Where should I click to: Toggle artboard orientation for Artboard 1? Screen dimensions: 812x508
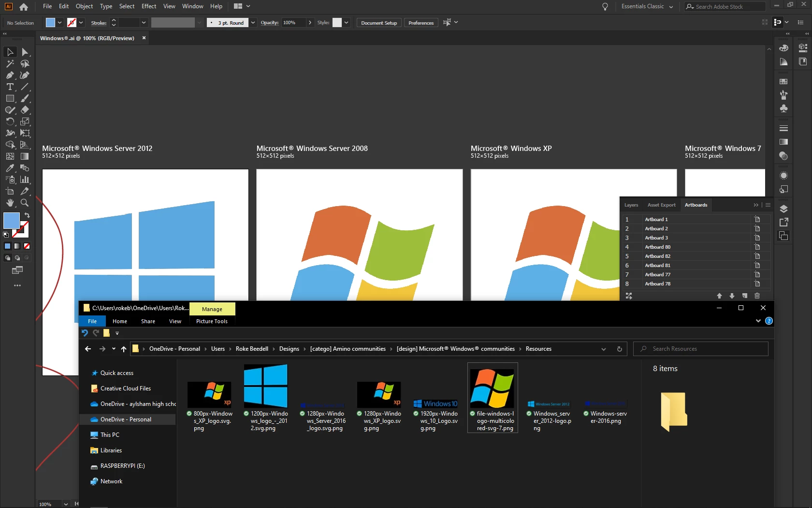(757, 219)
